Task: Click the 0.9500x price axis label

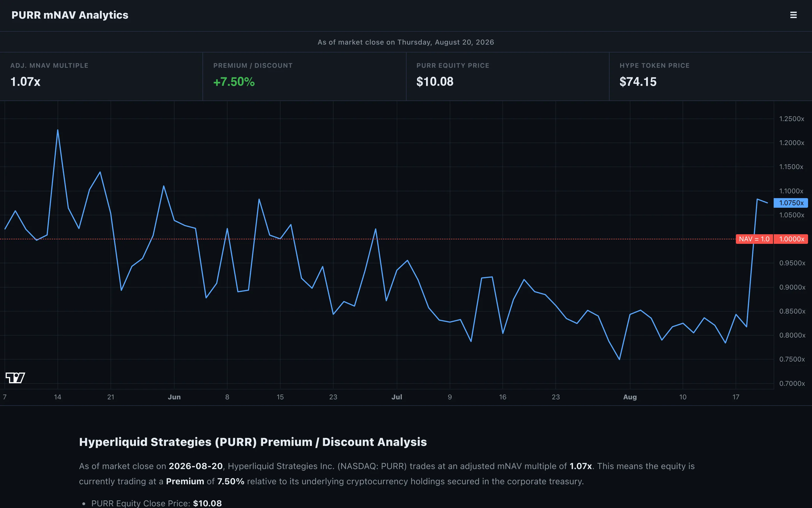Action: pyautogui.click(x=792, y=263)
